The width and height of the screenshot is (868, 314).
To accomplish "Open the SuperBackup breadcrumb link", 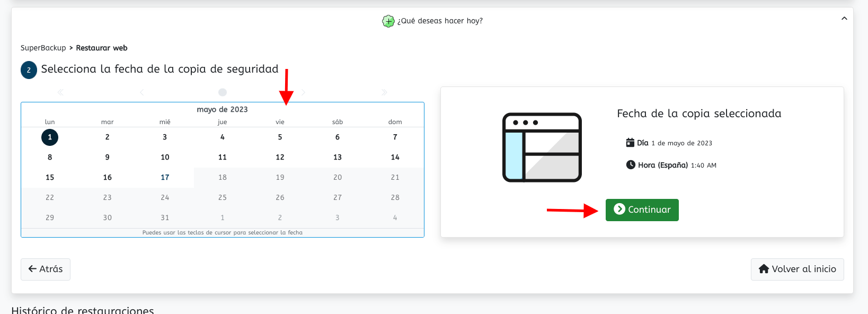I will (x=43, y=48).
